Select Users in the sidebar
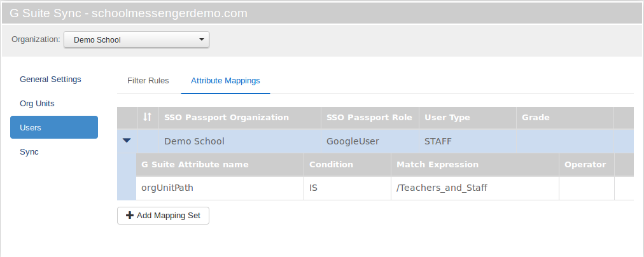 [54, 127]
